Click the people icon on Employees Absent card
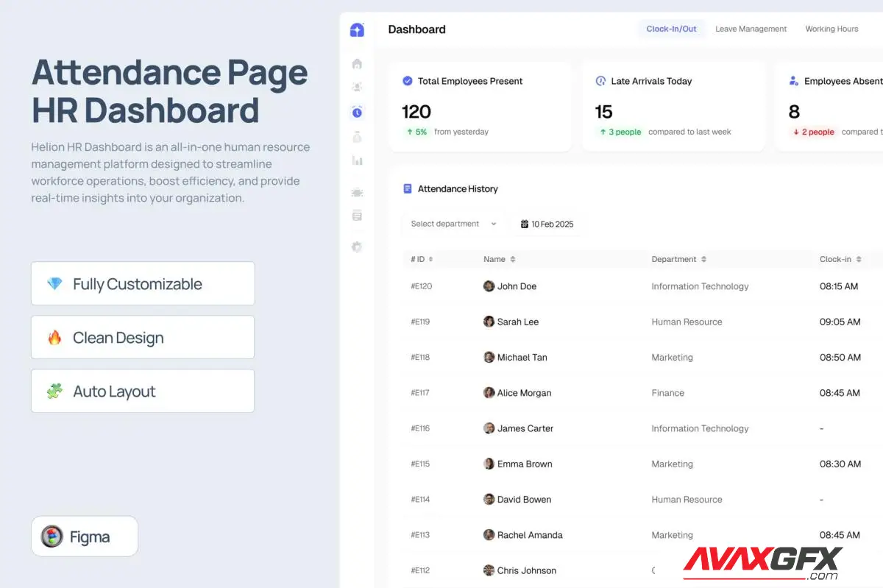Screen dimensions: 883x588 tap(794, 81)
